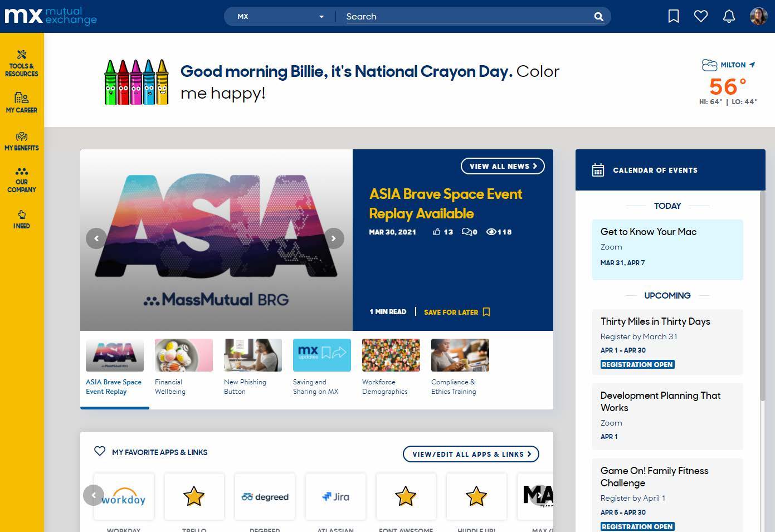Open Thirty Miles in Thirty Days event

click(667, 342)
